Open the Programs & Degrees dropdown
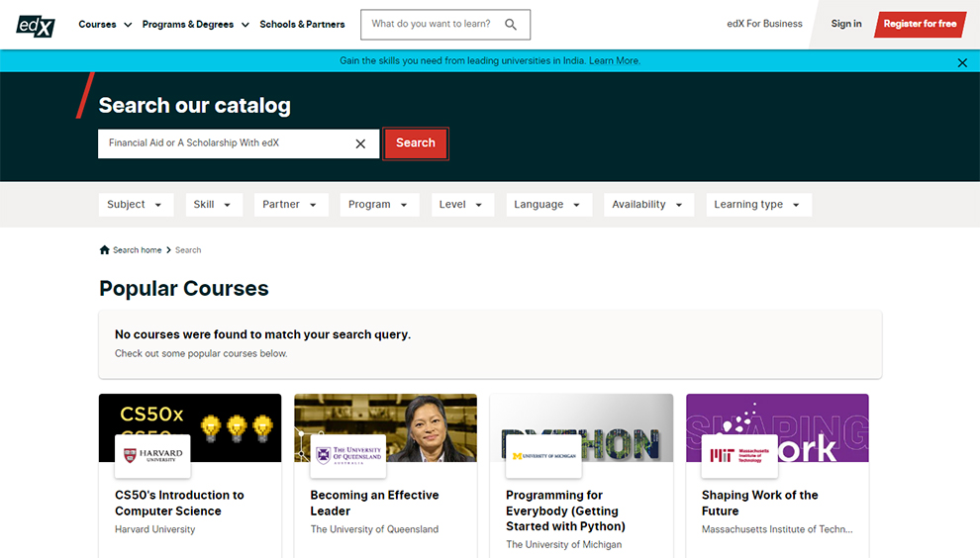Image resolution: width=980 pixels, height=558 pixels. pos(196,25)
